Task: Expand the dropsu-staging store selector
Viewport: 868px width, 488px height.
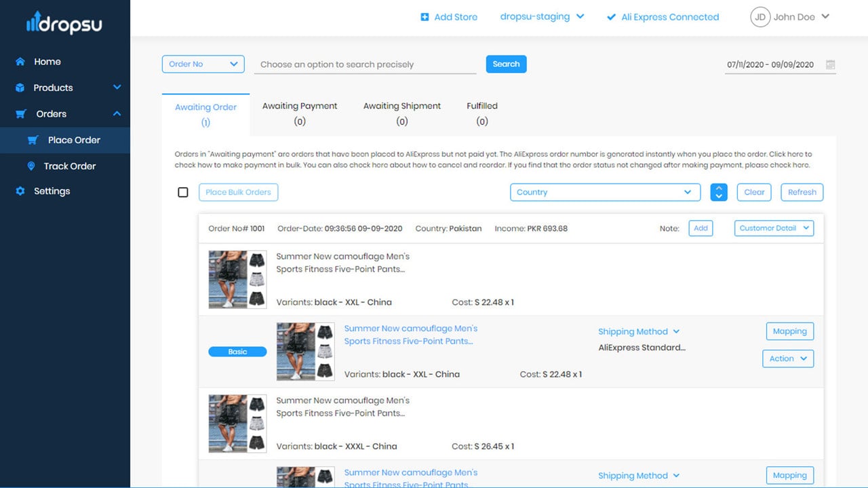Action: point(542,17)
